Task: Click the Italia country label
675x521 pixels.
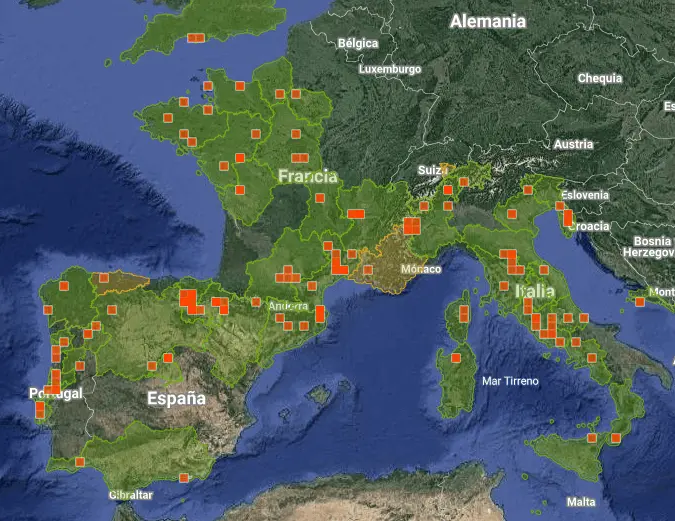Action: coord(534,293)
